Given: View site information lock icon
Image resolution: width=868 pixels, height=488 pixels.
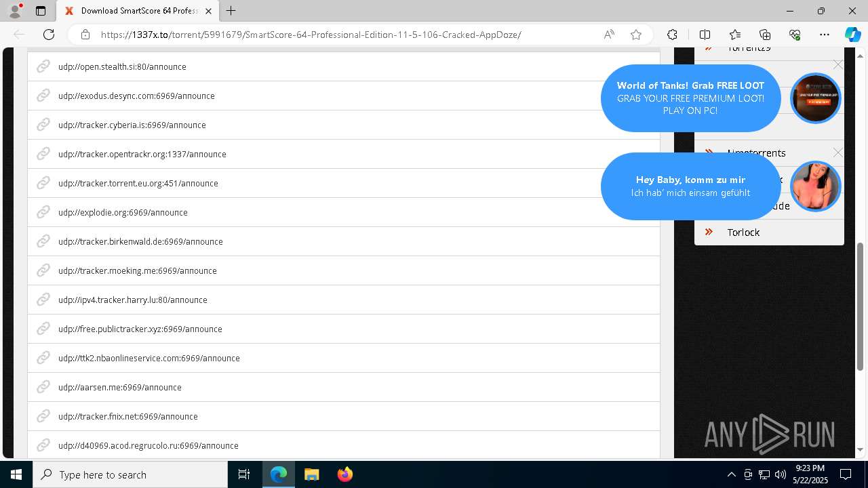Looking at the screenshot, I should click(x=85, y=35).
